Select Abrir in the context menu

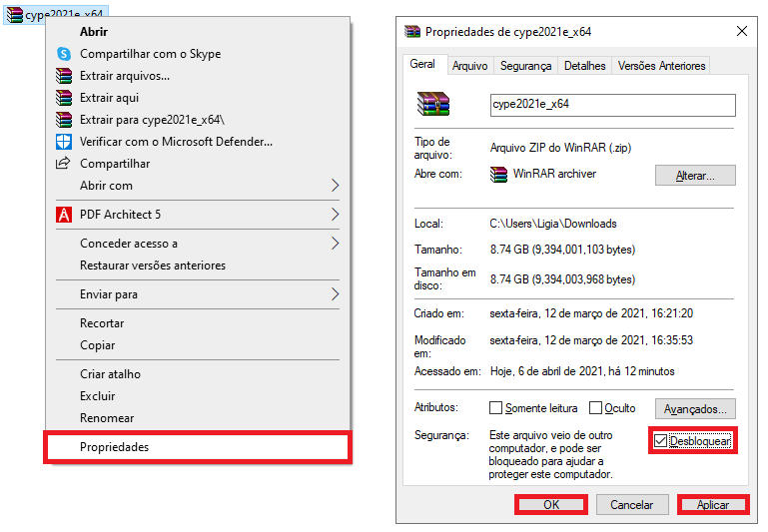[x=198, y=32]
